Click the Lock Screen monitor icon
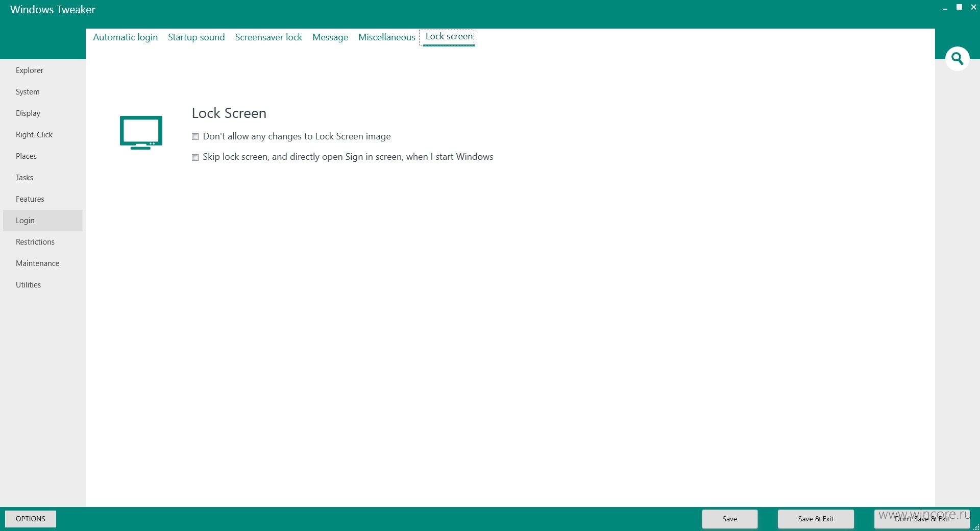This screenshot has width=980, height=531. 141,133
